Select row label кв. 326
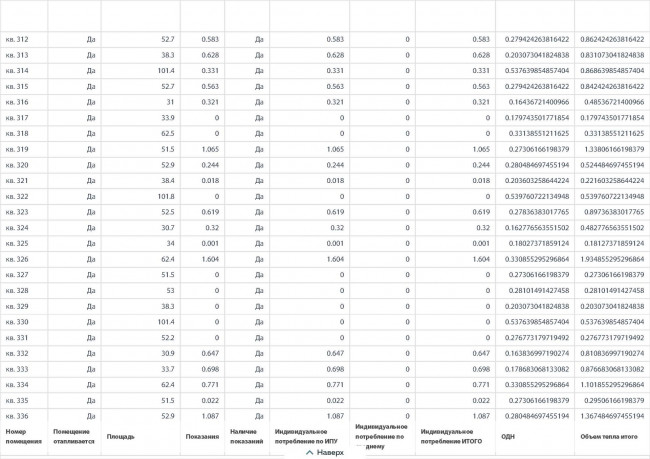This screenshot has height=459, width=650. 17,259
